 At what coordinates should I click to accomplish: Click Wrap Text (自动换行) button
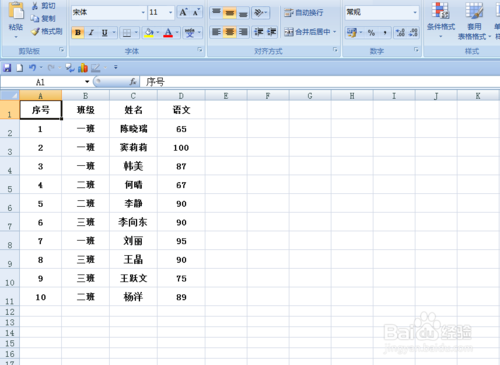point(304,13)
